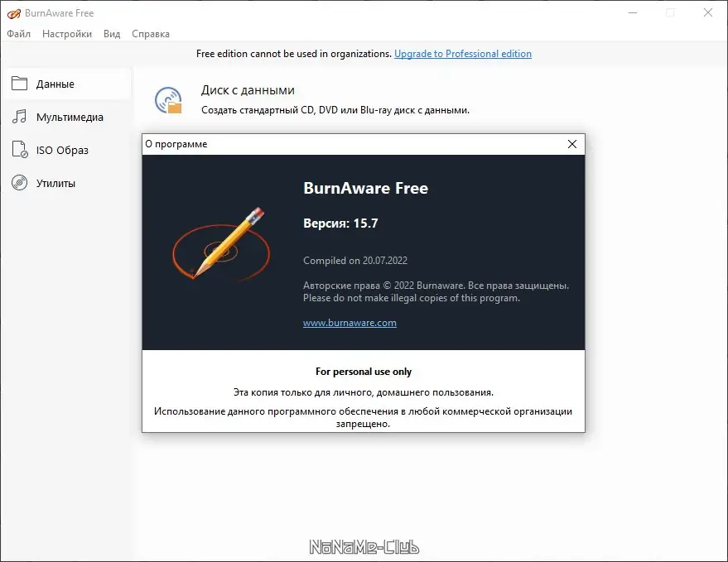Click the BurnAware Free title in dialog
Viewport: 728px width, 562px height.
[365, 188]
